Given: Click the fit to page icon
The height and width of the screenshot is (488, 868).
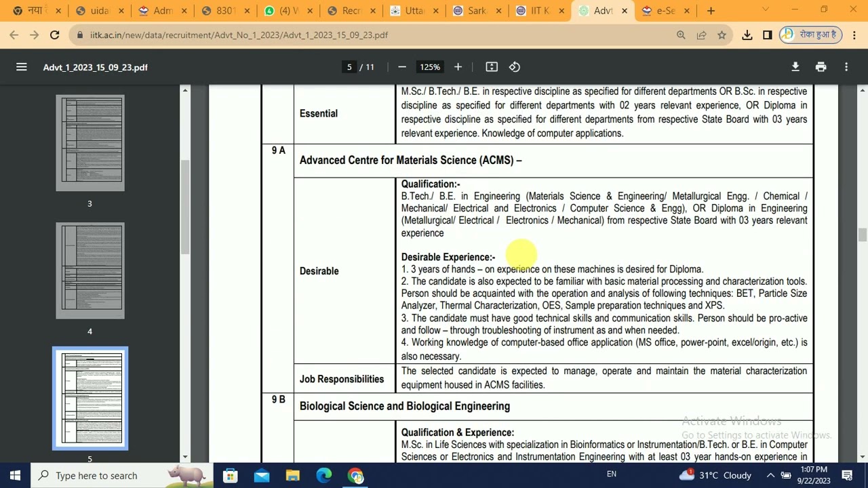Looking at the screenshot, I should pos(492,67).
